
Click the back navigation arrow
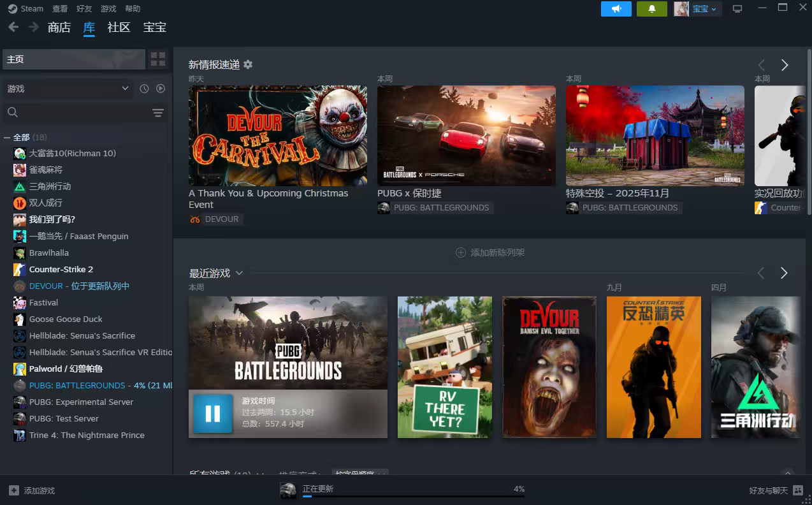[13, 27]
